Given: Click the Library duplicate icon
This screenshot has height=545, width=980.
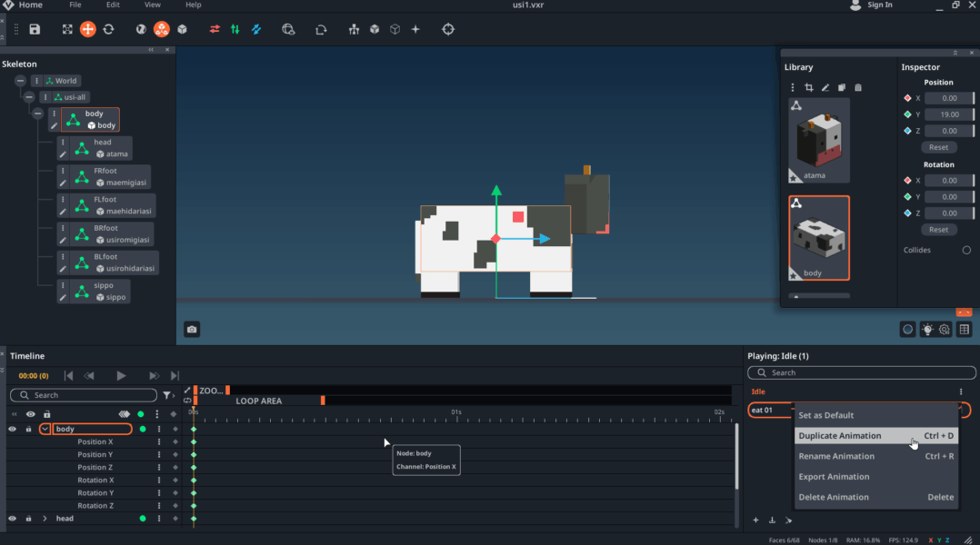Looking at the screenshot, I should click(842, 87).
